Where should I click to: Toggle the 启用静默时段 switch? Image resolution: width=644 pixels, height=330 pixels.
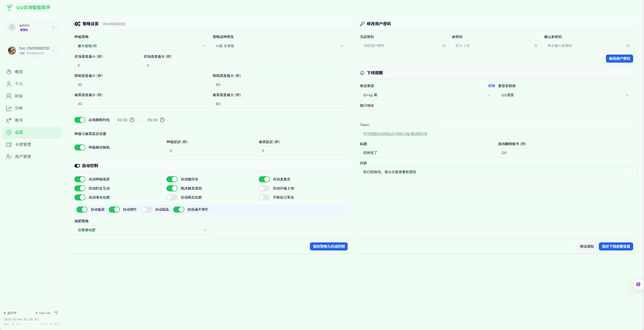[x=80, y=120]
